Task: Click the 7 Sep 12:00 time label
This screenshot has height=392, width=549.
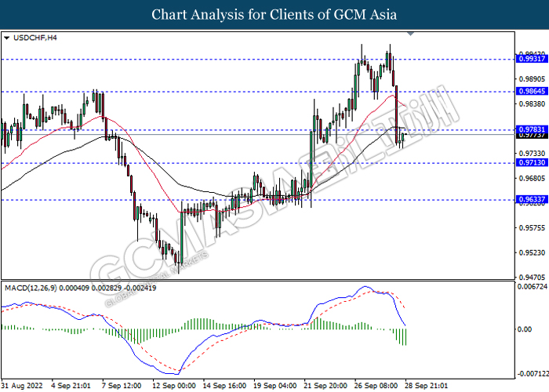Action: tap(122, 386)
